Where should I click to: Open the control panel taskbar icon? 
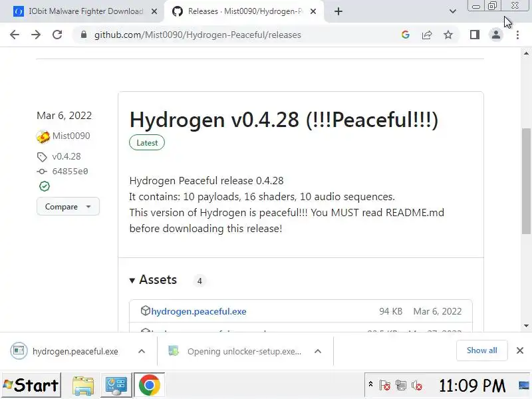116,386
